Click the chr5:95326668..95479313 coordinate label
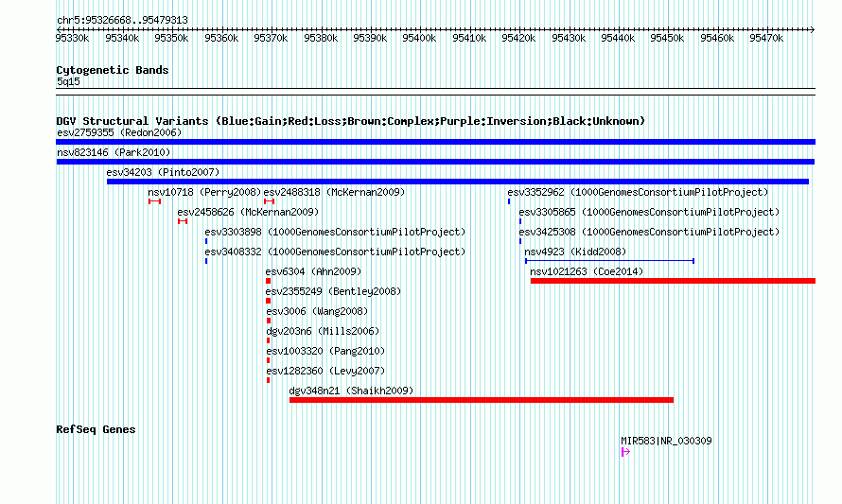 122,21
